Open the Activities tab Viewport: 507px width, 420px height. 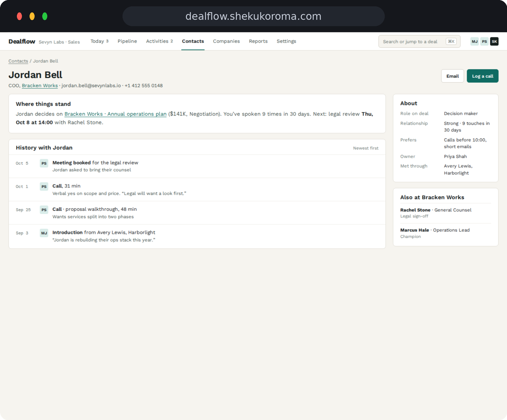pyautogui.click(x=159, y=41)
